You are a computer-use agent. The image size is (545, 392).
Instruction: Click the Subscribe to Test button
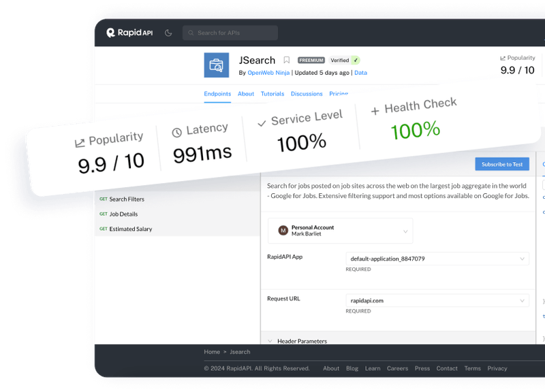502,164
